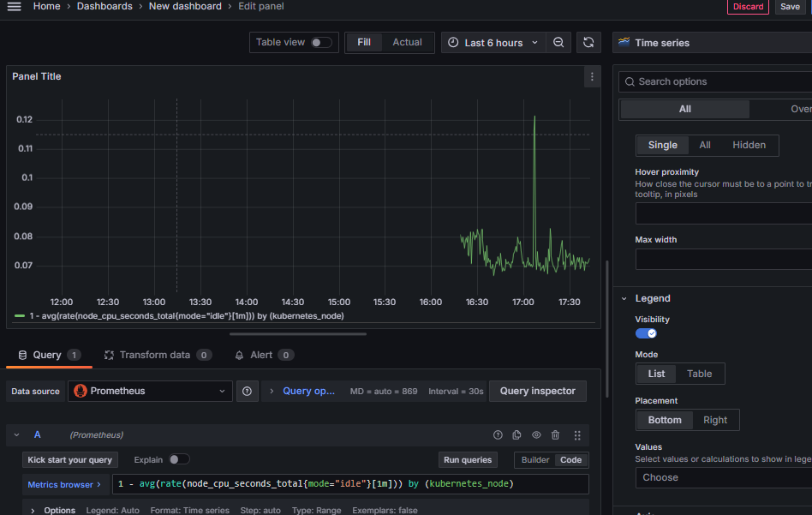This screenshot has width=812, height=515.
Task: Open the Alert tab
Action: (x=261, y=355)
